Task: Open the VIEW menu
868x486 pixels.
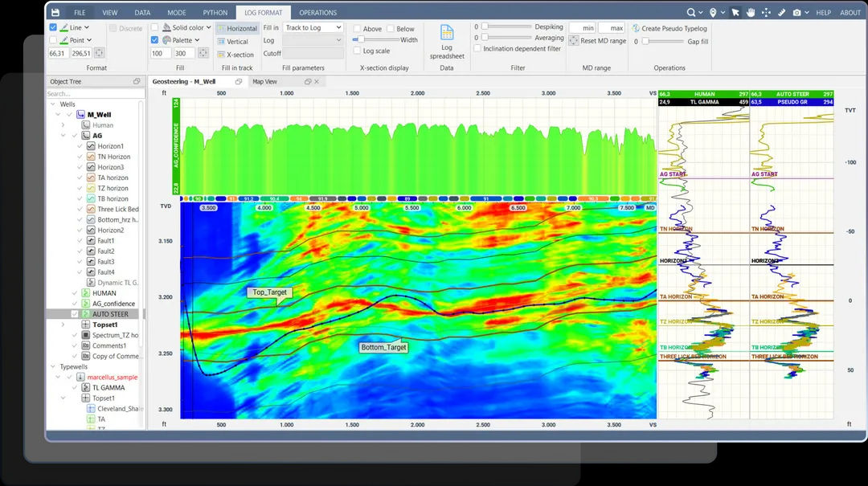Action: [109, 12]
